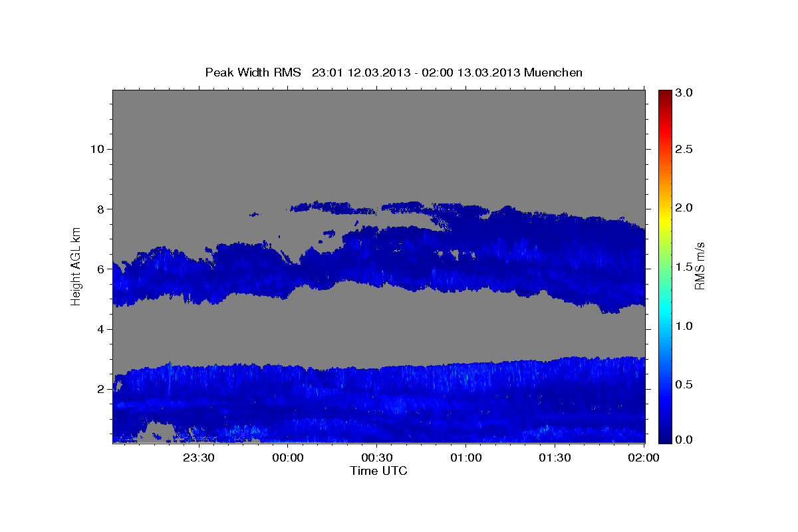Click the 02:00 time tick label
798x532 pixels.
click(643, 458)
